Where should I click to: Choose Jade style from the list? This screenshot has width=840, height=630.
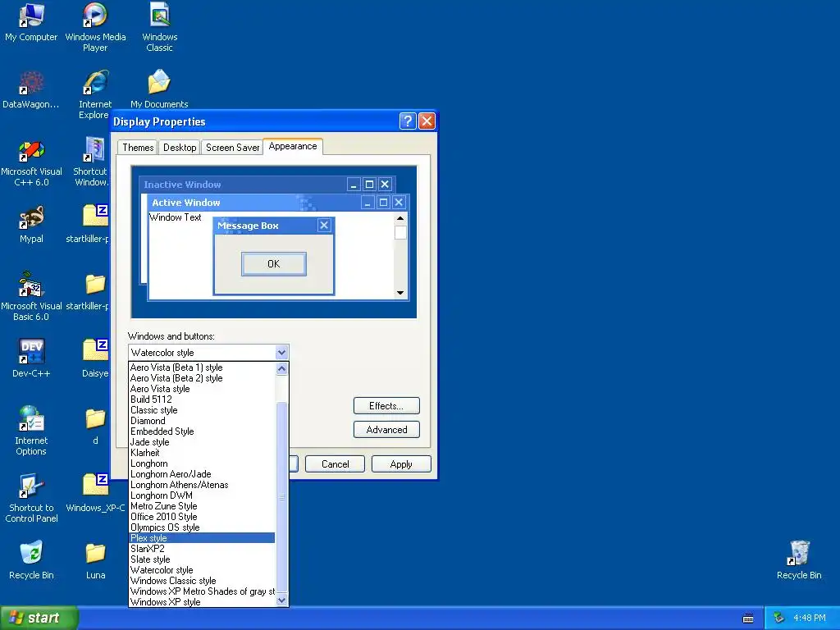[203, 442]
